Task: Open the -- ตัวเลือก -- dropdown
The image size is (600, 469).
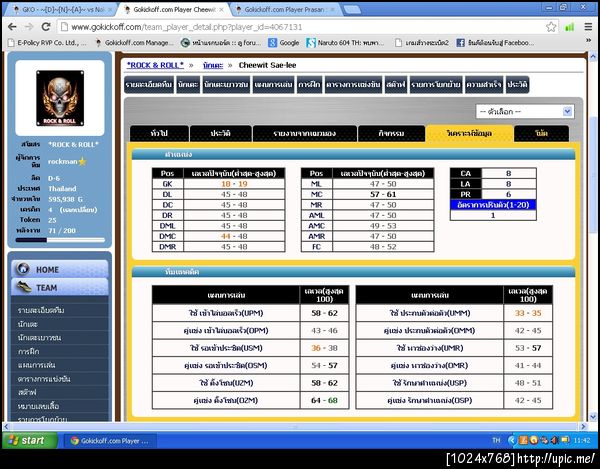Action: click(525, 111)
